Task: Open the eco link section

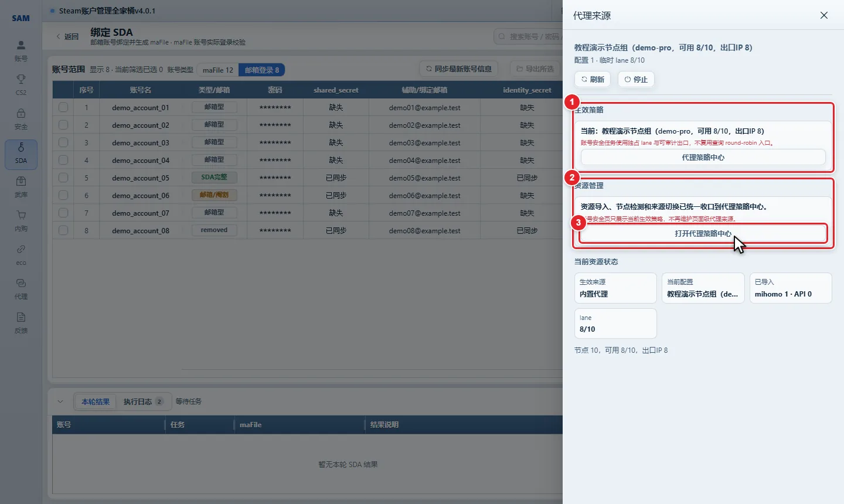Action: (21, 255)
